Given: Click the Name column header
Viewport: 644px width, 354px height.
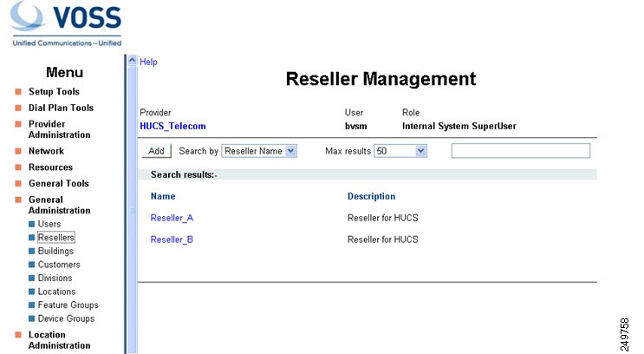Looking at the screenshot, I should (163, 197).
